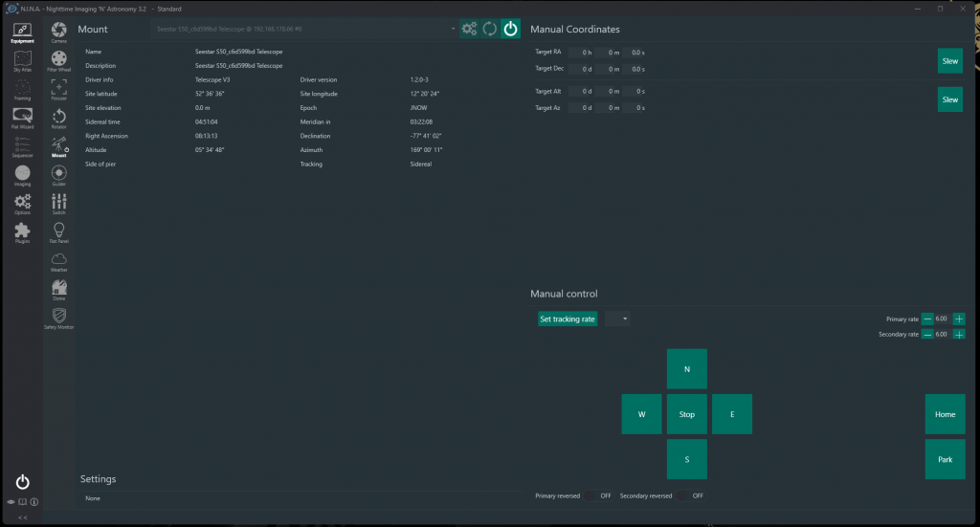Open the Filter Wheel equipment section
Screen dimensions: 980x527
coord(58,61)
